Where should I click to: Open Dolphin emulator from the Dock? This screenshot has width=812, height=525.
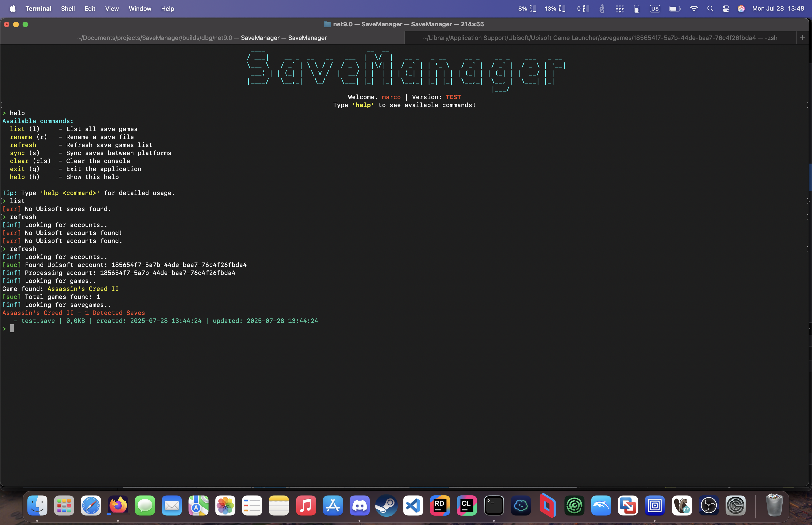[x=601, y=505]
